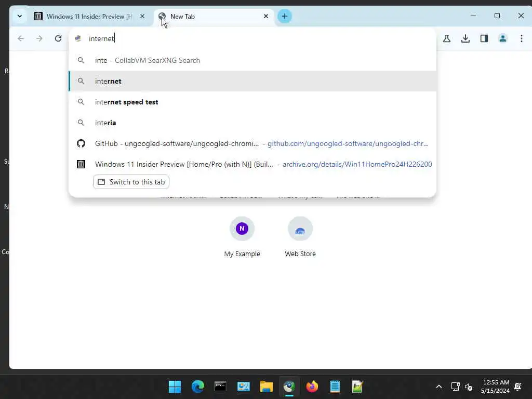Click the Chromium taskbar icon
This screenshot has width=532, height=399.
pyautogui.click(x=289, y=387)
